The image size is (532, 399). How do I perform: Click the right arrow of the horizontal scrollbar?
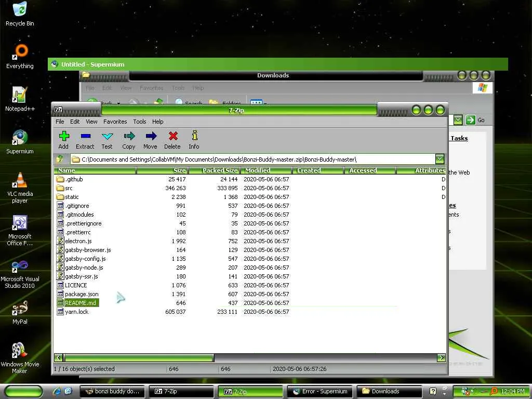pyautogui.click(x=442, y=357)
